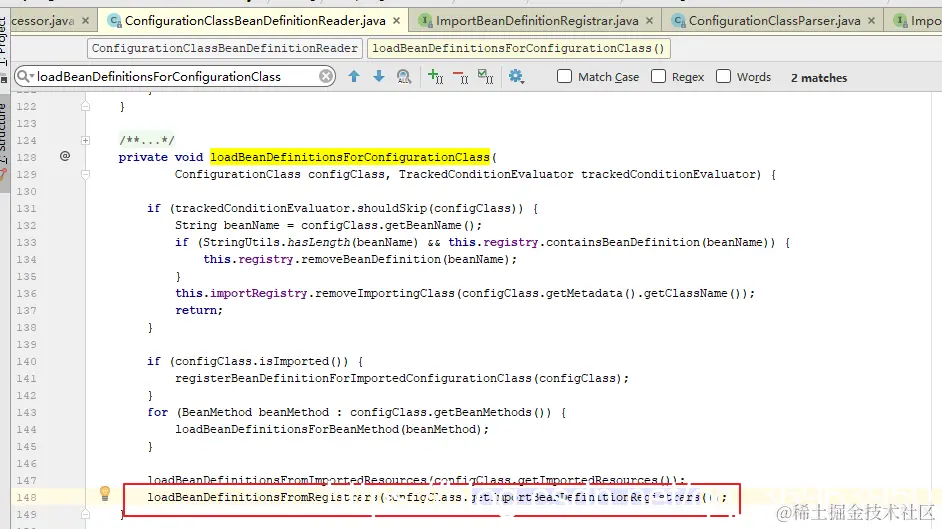Collapse the method fold marker at line 129

click(x=85, y=175)
